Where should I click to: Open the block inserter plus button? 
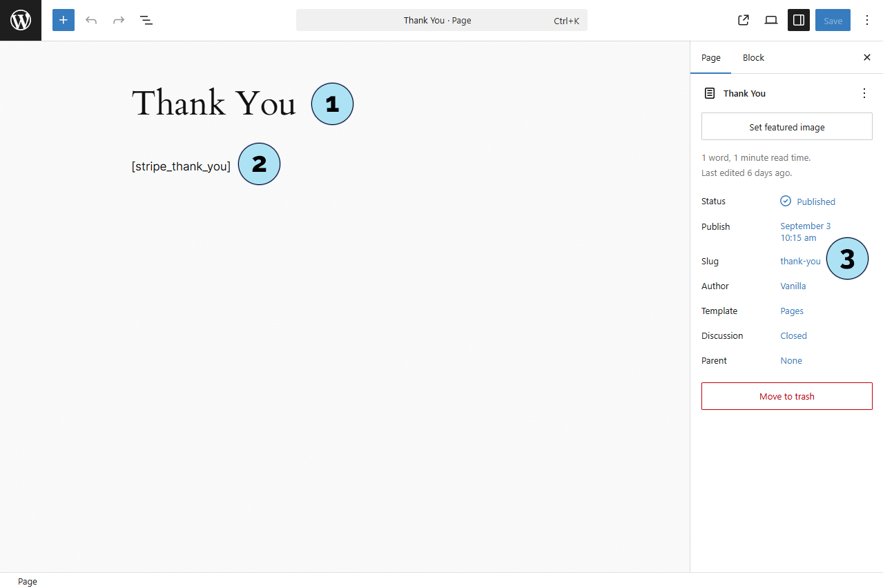[x=64, y=21]
